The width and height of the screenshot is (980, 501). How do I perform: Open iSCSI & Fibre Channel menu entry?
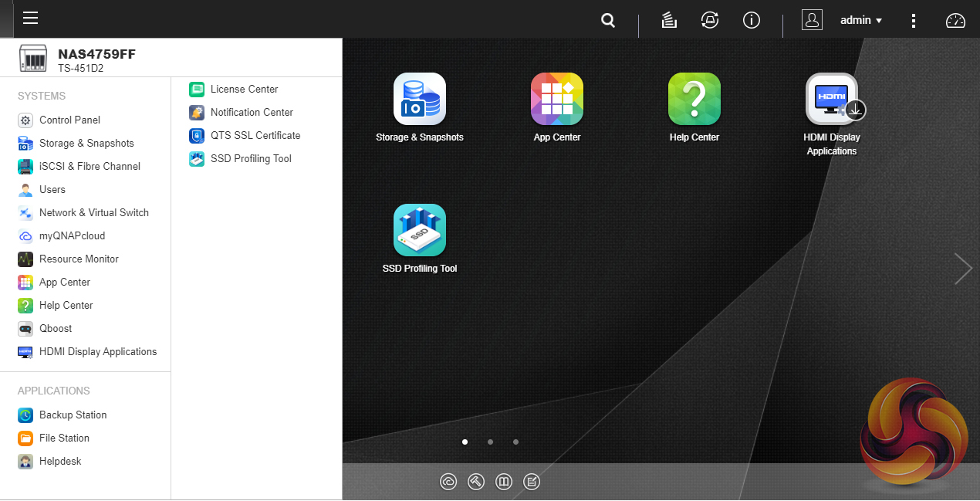pos(79,167)
